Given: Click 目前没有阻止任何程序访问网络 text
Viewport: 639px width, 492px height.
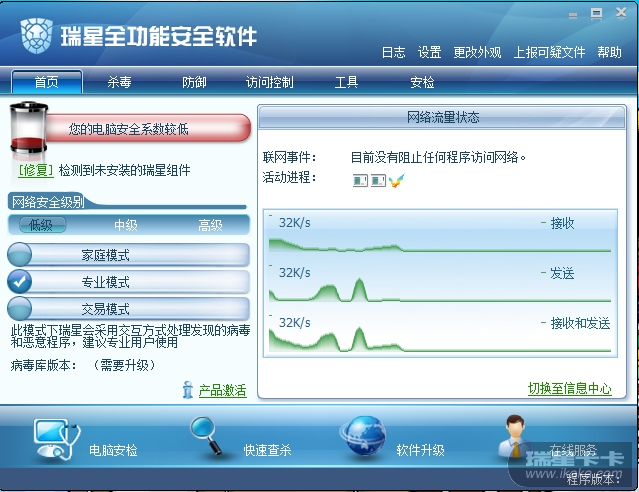Looking at the screenshot, I should 438,157.
